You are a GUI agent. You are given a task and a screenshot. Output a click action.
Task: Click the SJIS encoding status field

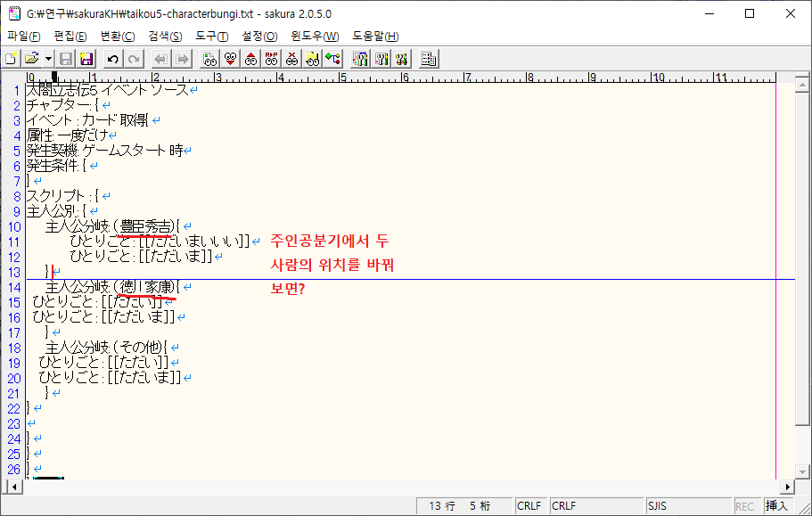pyautogui.click(x=689, y=505)
